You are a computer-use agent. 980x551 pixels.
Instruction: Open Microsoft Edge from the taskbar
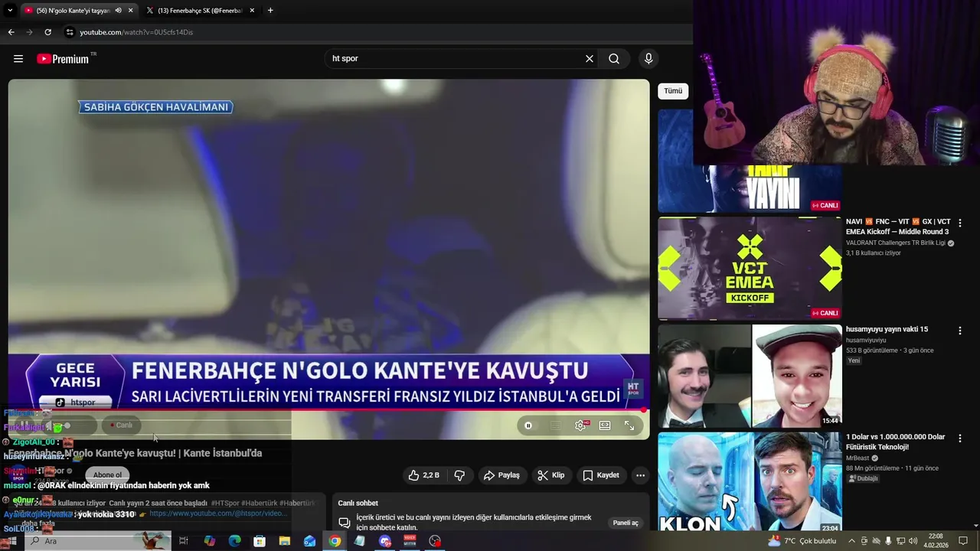pos(235,541)
